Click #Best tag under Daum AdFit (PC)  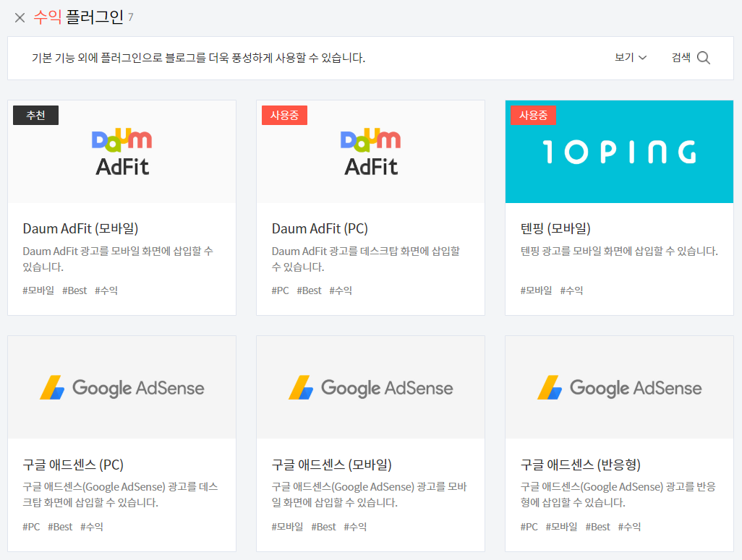tap(310, 290)
